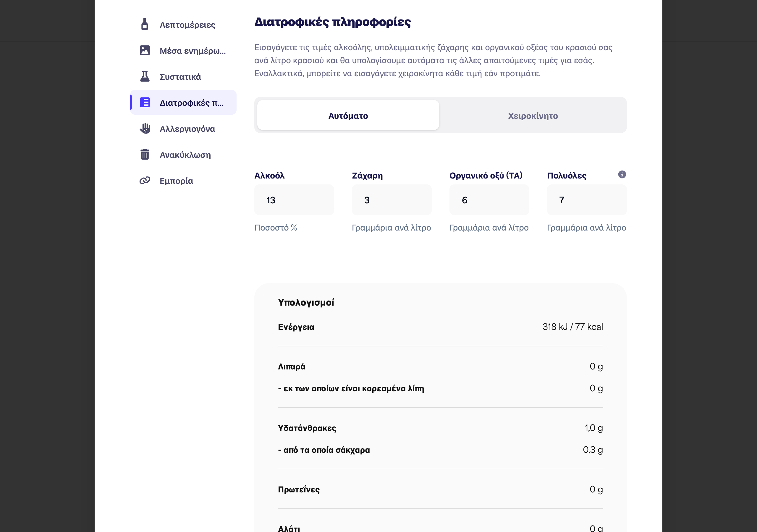Click the bottle icon beside Λεπτομέρειες
This screenshot has height=532, width=757.
(x=144, y=25)
